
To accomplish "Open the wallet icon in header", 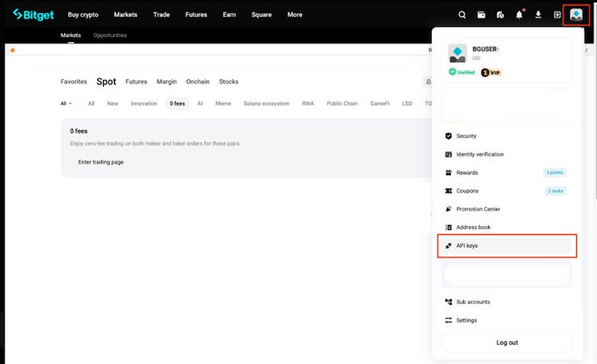I will click(481, 15).
